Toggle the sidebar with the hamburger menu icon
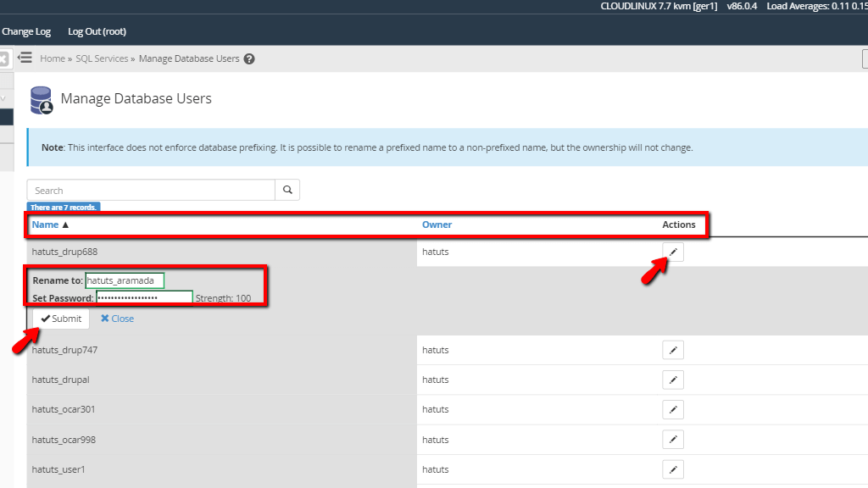 click(25, 58)
